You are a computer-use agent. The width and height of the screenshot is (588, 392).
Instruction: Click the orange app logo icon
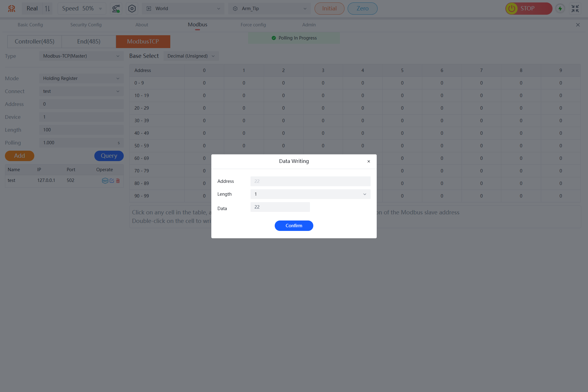[x=12, y=9]
